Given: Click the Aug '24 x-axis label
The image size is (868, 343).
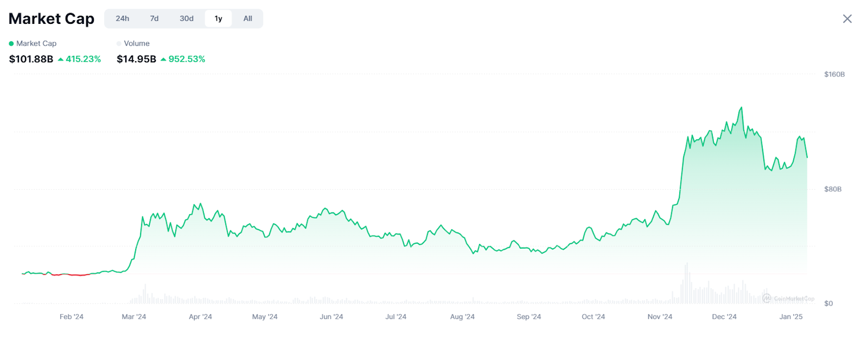Looking at the screenshot, I should 462,316.
